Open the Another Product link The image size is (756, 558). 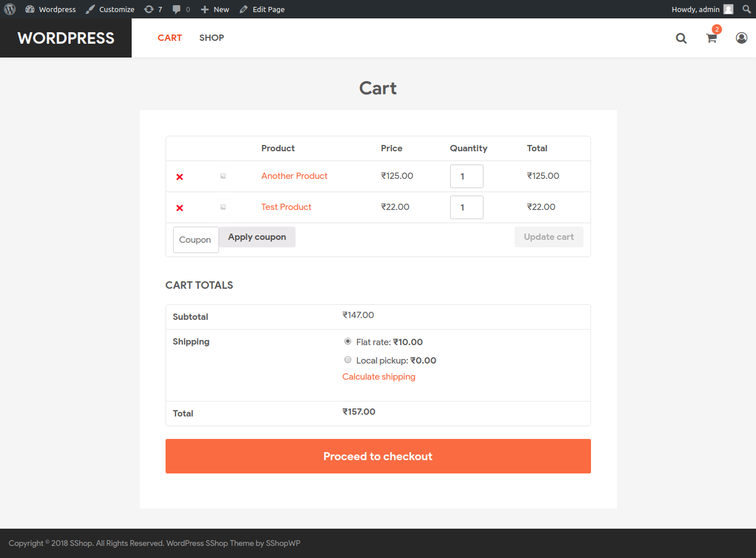click(294, 176)
